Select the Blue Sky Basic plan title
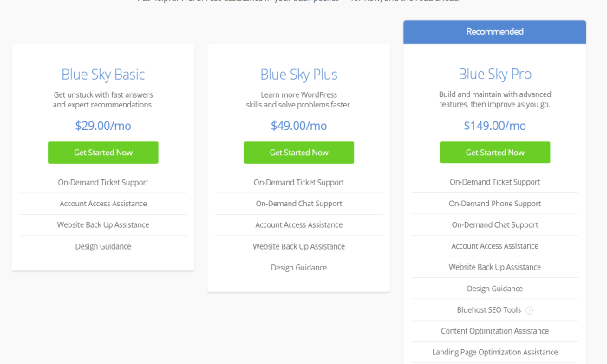The image size is (607, 364). coord(103,75)
